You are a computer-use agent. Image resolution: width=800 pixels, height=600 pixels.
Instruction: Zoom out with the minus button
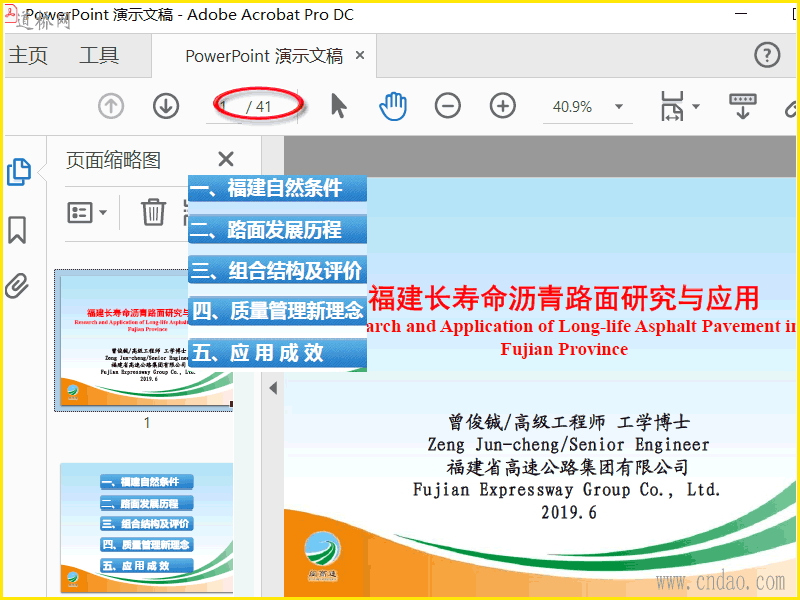coord(447,106)
